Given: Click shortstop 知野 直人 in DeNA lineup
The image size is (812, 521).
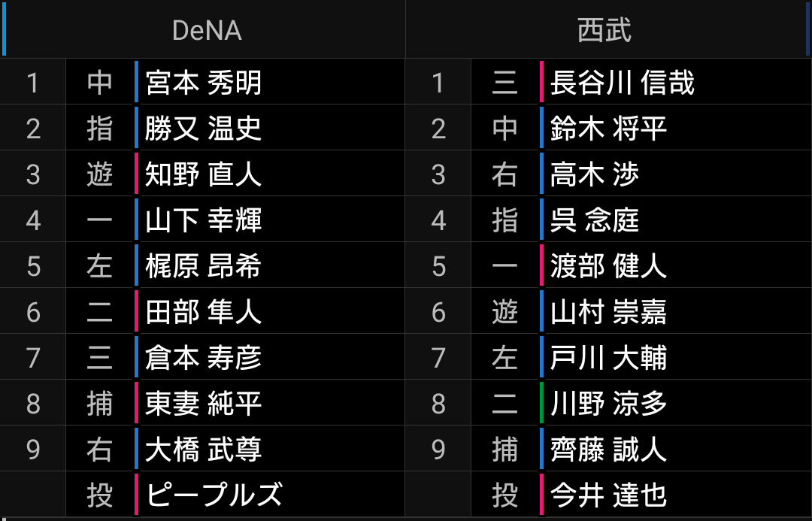Looking at the screenshot, I should click(203, 174).
